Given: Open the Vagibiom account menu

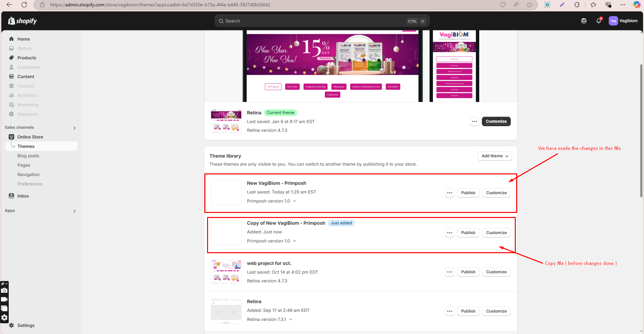Looking at the screenshot, I should click(623, 21).
